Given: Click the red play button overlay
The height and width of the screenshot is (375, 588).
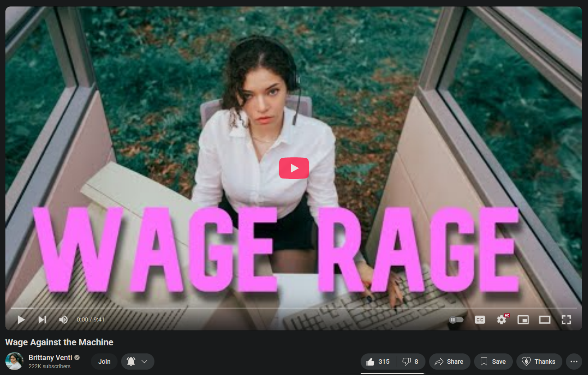Looking at the screenshot, I should coord(294,168).
